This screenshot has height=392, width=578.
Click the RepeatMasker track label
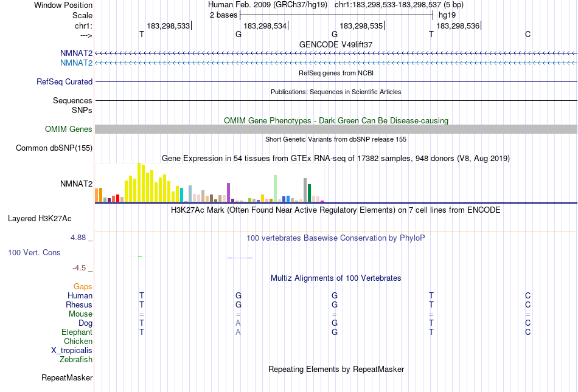pos(67,377)
